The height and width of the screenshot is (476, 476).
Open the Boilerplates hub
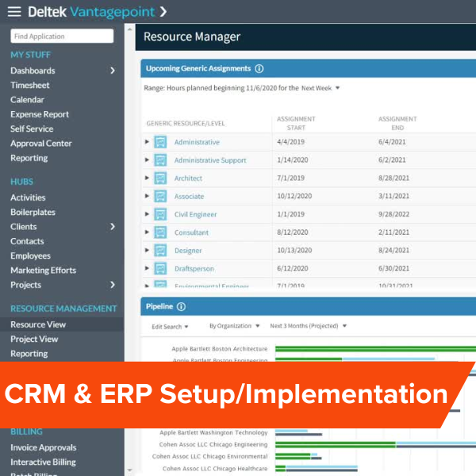(x=33, y=212)
